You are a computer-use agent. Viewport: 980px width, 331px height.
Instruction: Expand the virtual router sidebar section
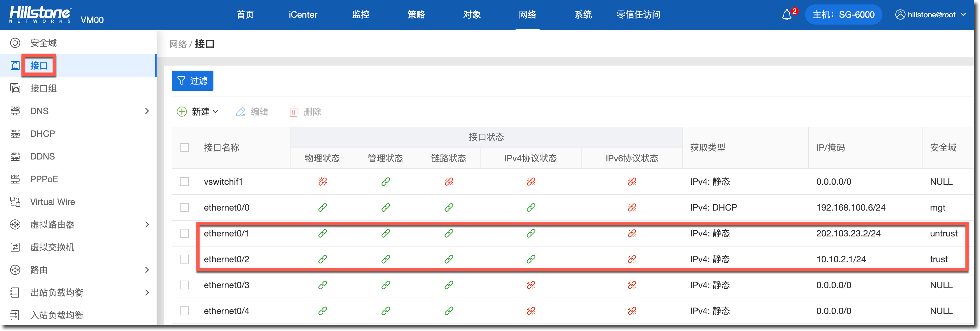pos(147,224)
